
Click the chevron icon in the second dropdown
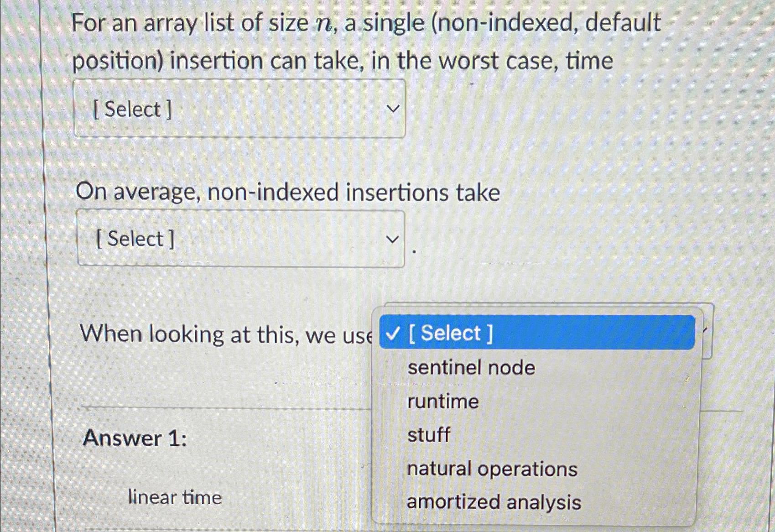(393, 239)
